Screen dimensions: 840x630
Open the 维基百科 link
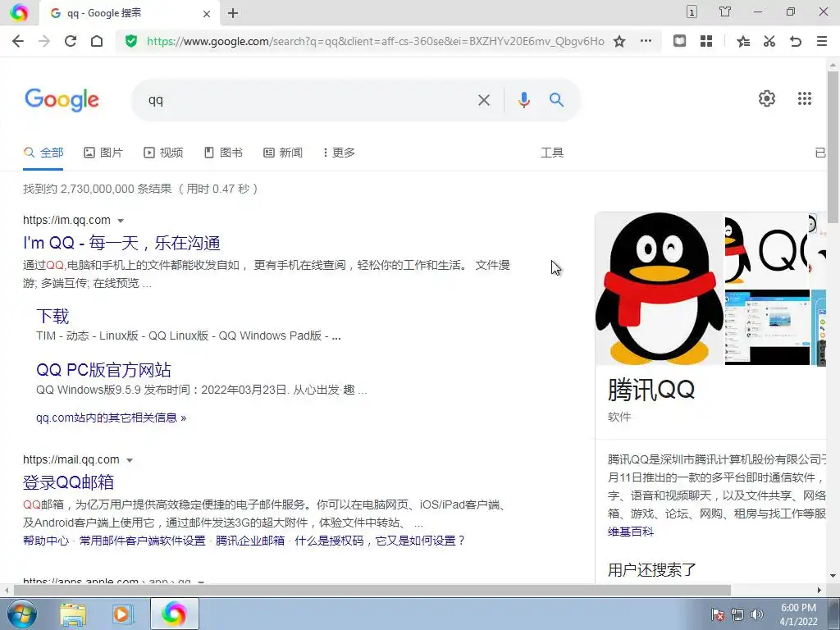point(631,532)
